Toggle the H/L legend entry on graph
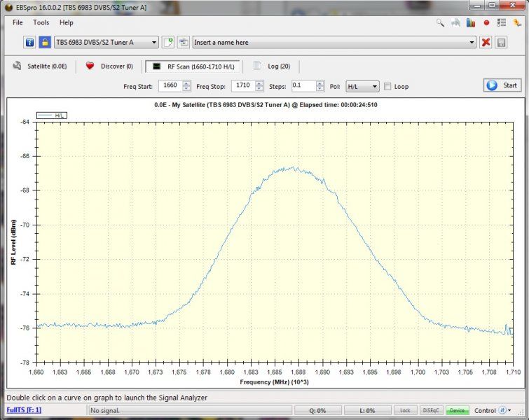Image resolution: width=529 pixels, height=420 pixels. pyautogui.click(x=52, y=115)
